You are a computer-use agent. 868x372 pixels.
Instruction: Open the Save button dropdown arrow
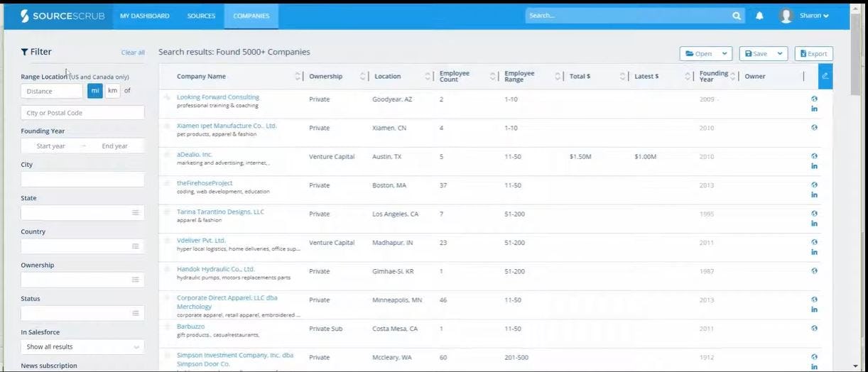(x=780, y=54)
